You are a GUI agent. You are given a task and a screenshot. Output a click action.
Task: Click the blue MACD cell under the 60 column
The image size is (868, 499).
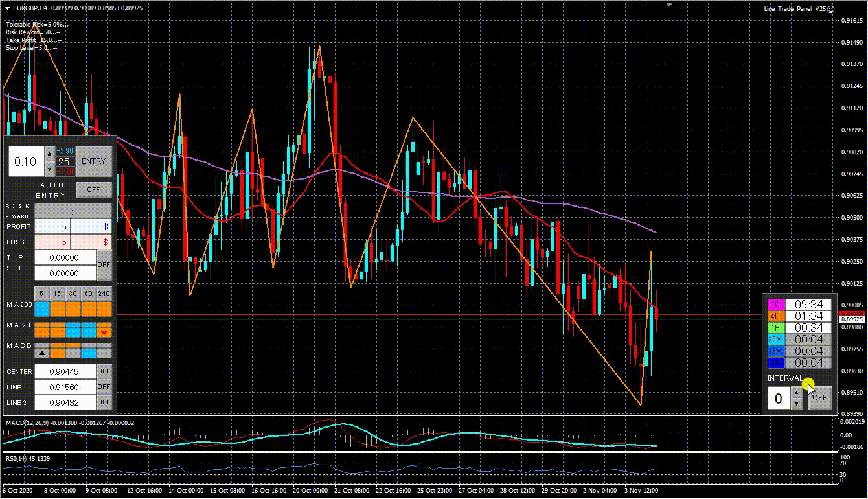coord(89,353)
